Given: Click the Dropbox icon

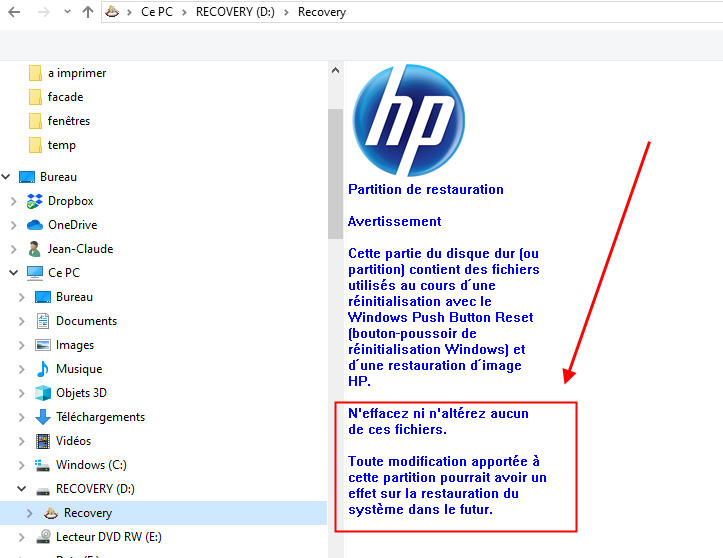Looking at the screenshot, I should coord(35,201).
